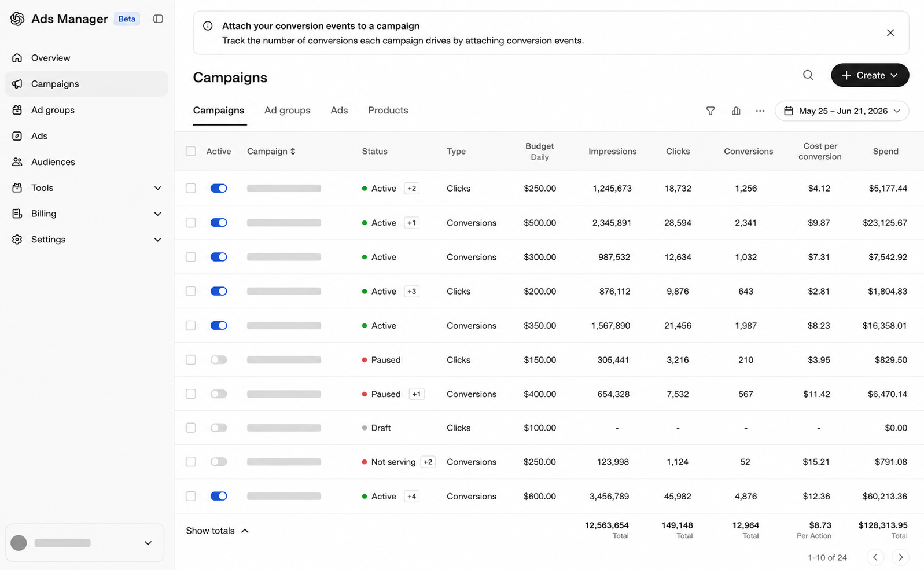The image size is (924, 570).
Task: Switch to the Ads tab
Action: click(x=339, y=111)
